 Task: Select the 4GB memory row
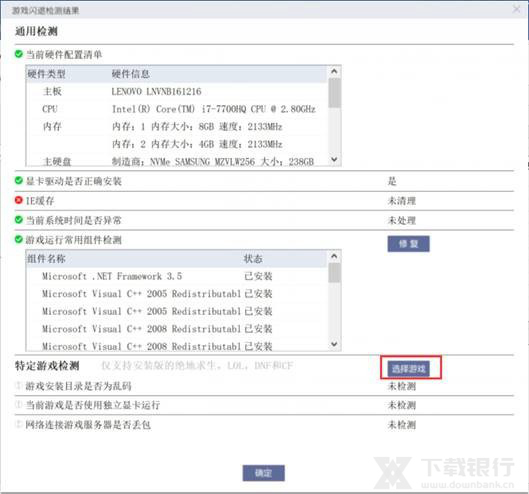click(x=197, y=144)
